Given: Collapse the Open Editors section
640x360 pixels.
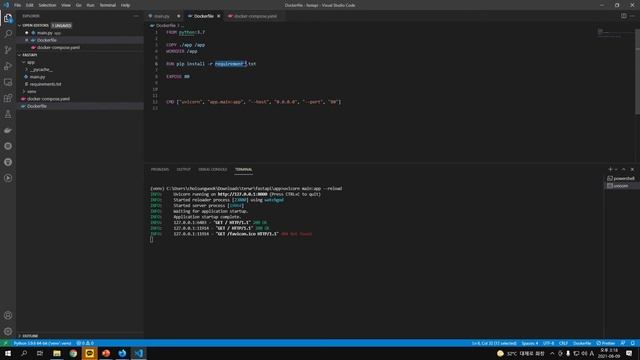Looking at the screenshot, I should click(x=19, y=25).
